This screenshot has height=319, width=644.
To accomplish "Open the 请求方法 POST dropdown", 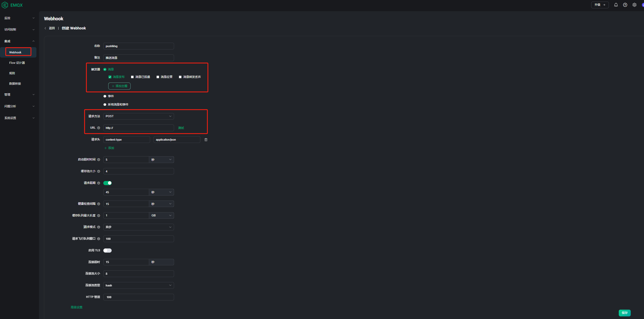I will click(x=138, y=116).
